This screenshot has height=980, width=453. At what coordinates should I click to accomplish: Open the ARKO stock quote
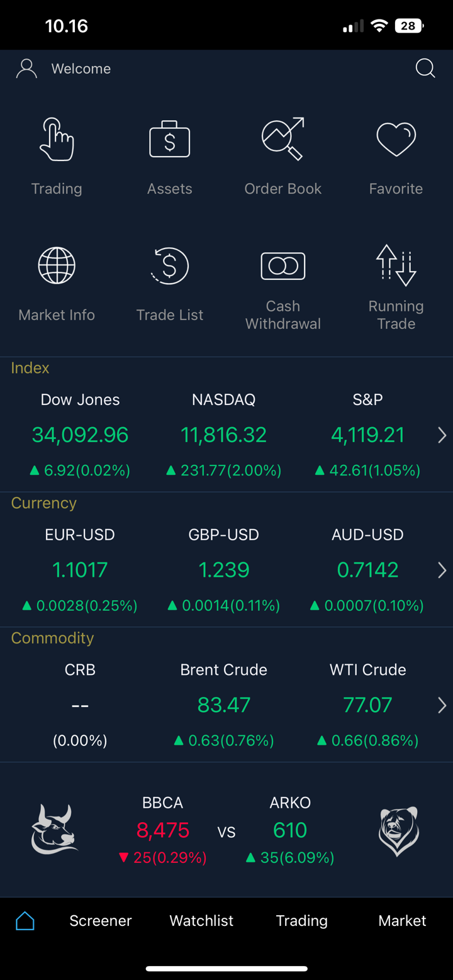click(x=290, y=830)
